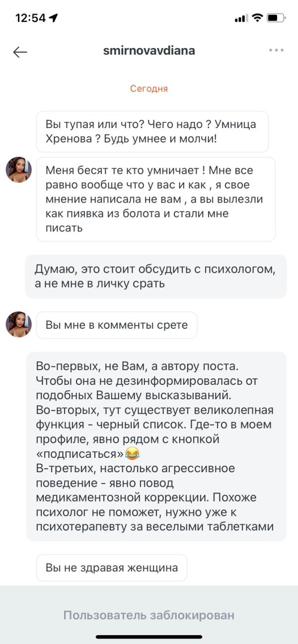The height and width of the screenshot is (644, 298).
Task: Tap the long 'Во-первых, не Вам' message
Action: (156, 446)
